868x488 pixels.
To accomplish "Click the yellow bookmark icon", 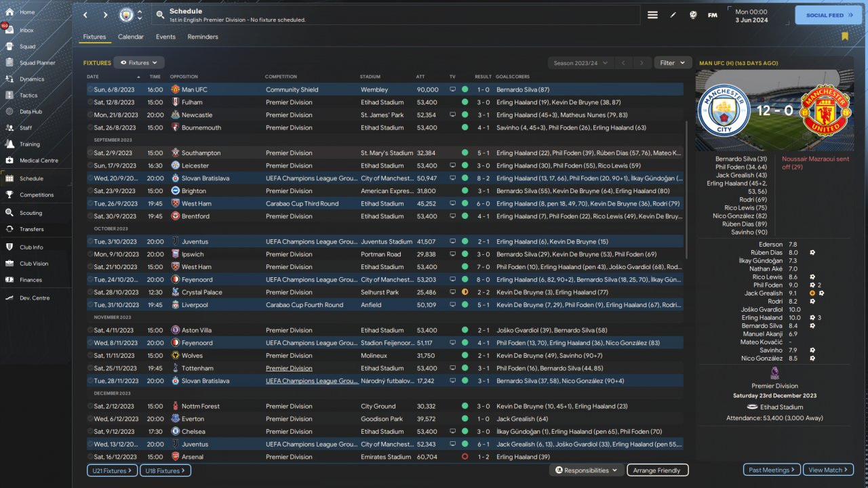I will point(845,37).
